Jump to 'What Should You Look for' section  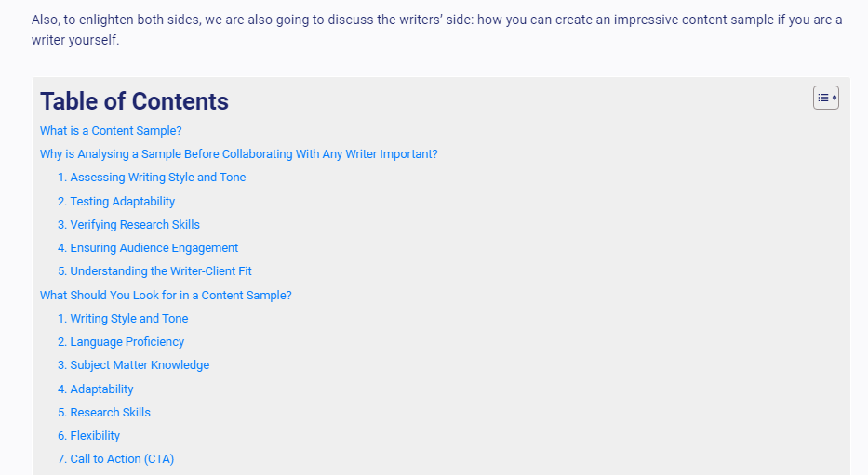point(166,296)
